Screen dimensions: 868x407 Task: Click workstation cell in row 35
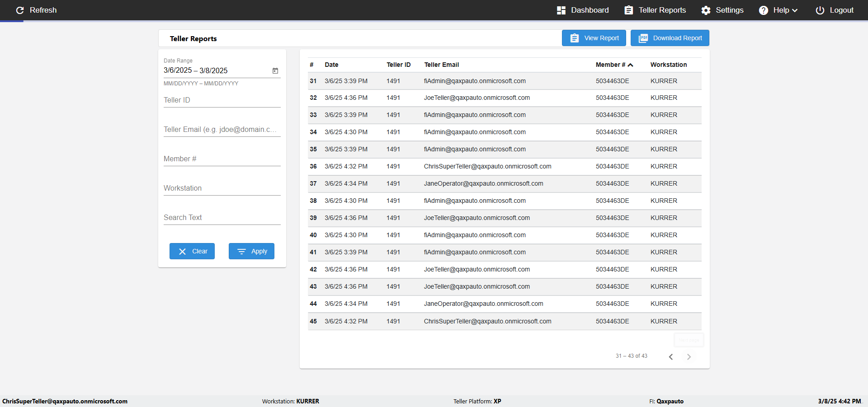coord(664,149)
